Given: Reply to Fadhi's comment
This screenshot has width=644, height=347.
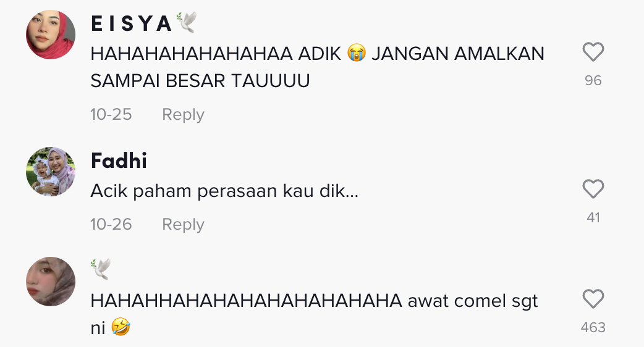Looking at the screenshot, I should [x=183, y=224].
